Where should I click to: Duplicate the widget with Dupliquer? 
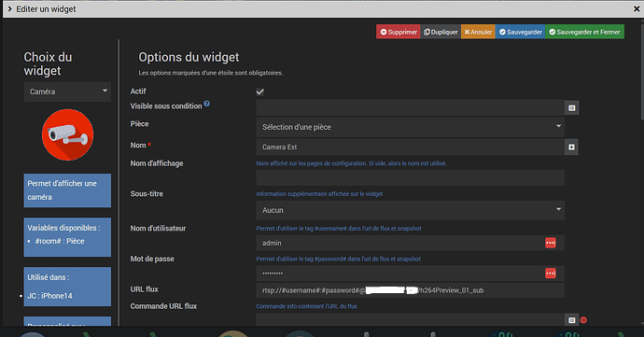[x=441, y=32]
